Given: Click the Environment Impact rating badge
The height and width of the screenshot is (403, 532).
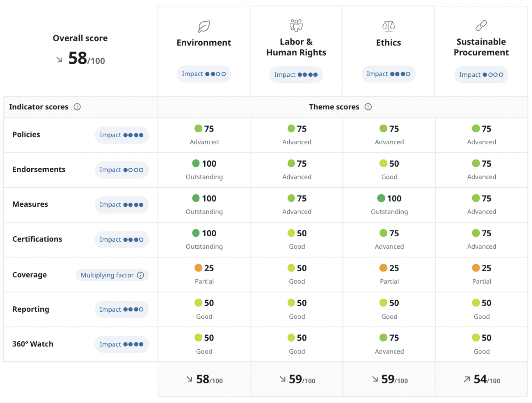Looking at the screenshot, I should pyautogui.click(x=203, y=74).
